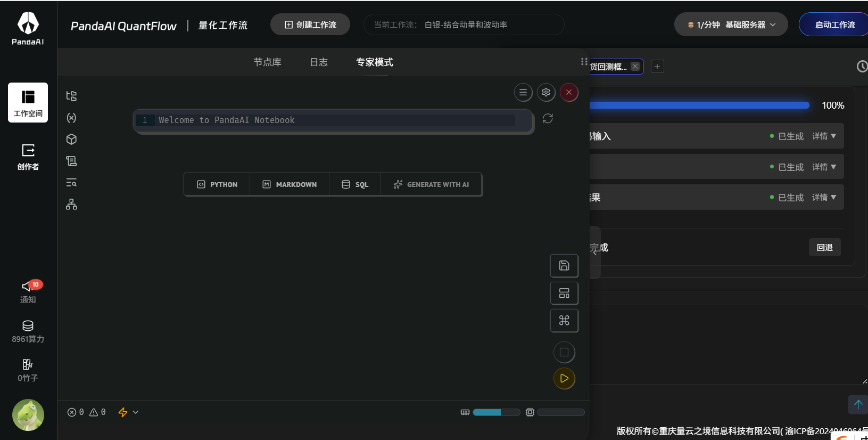Click GENERATE WITH AI
This screenshot has height=440, width=868.
coord(431,184)
